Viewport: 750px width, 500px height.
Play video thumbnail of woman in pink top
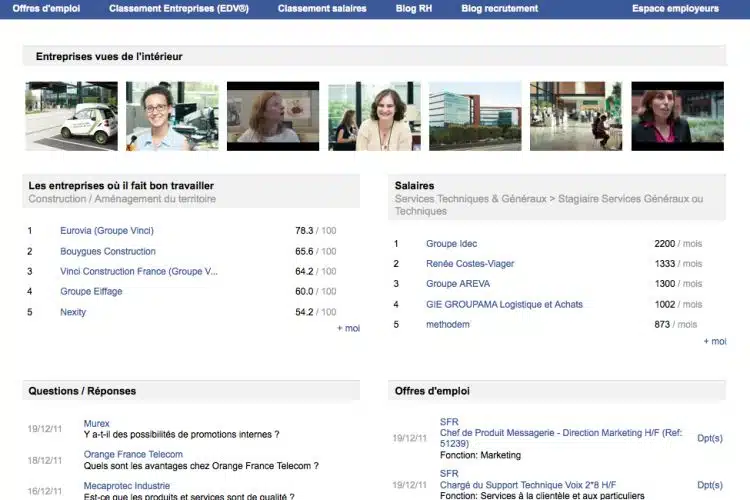click(677, 116)
